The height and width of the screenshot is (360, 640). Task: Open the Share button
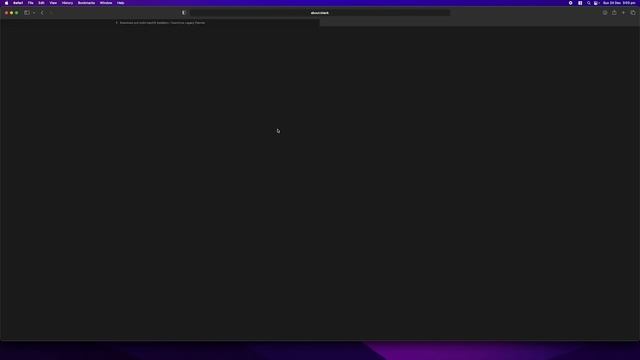point(614,13)
